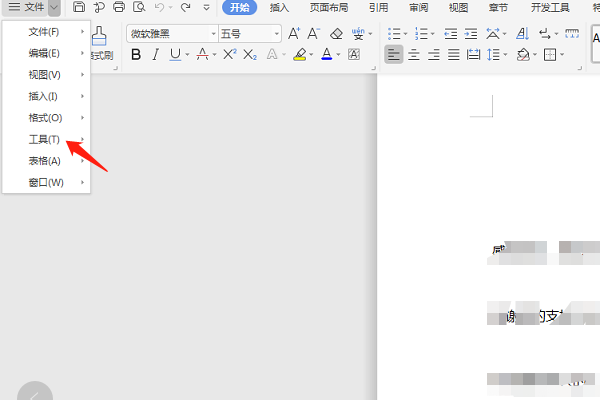Click the tab stops ruler icon

pos(572,34)
